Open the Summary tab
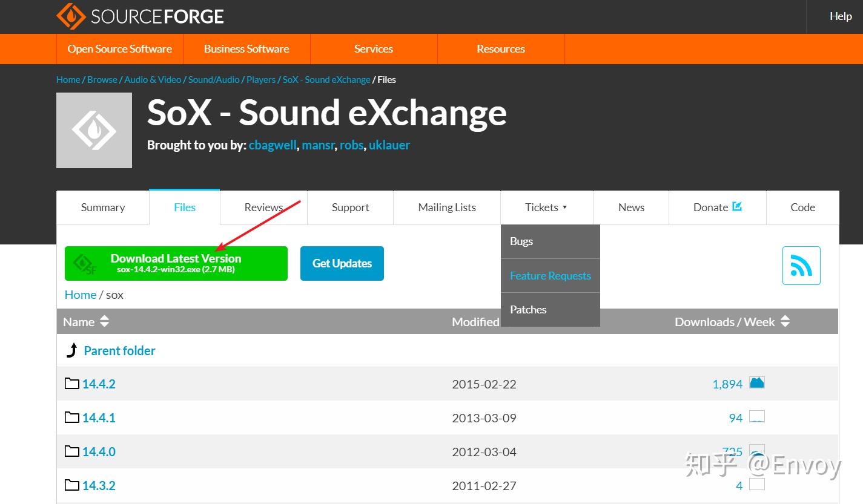This screenshot has width=863, height=504. click(x=103, y=208)
